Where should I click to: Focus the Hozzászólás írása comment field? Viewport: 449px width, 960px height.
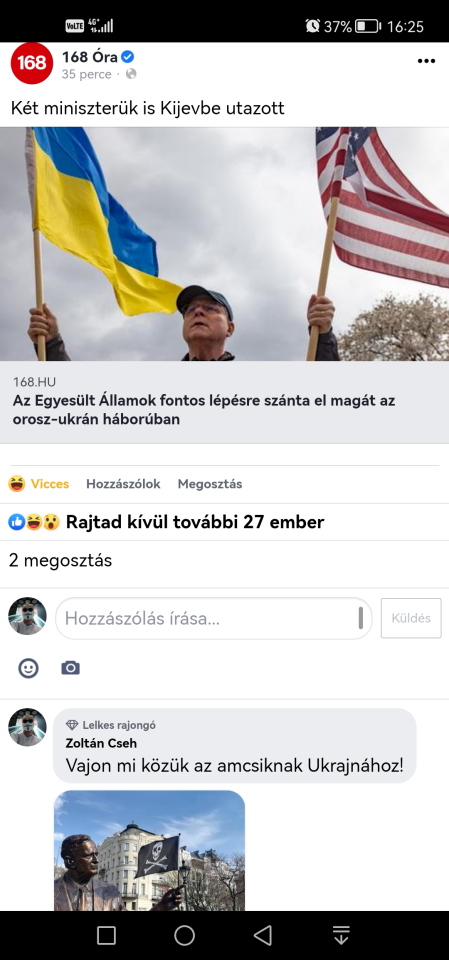point(214,618)
